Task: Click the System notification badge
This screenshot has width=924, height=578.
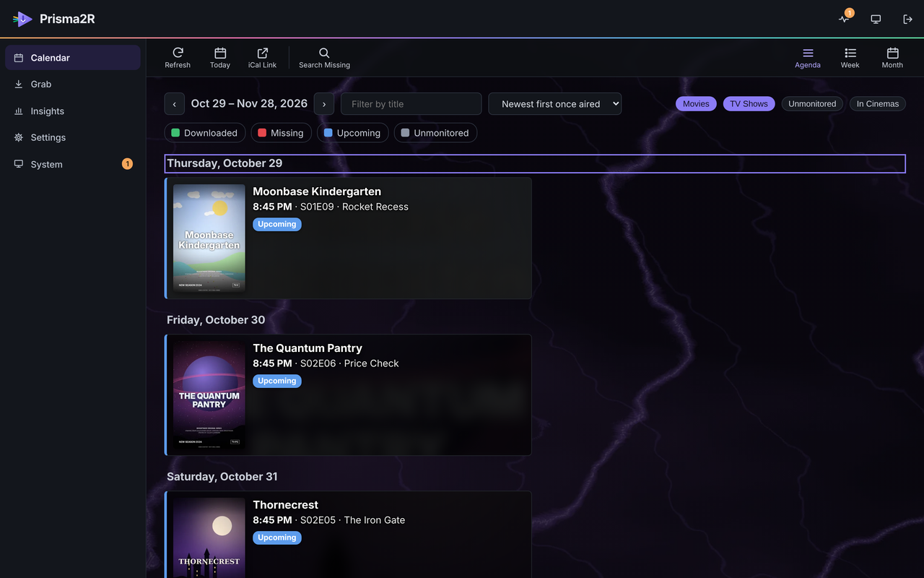Action: click(x=127, y=164)
